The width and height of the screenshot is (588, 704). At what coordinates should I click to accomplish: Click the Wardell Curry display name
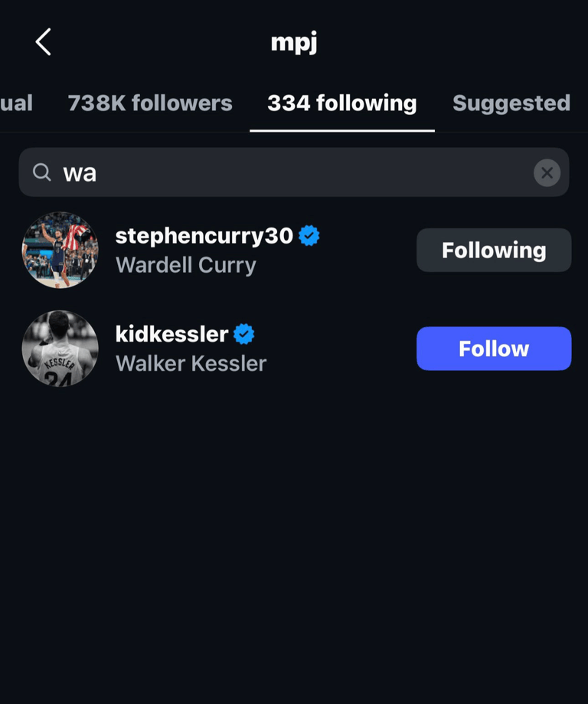tap(186, 265)
